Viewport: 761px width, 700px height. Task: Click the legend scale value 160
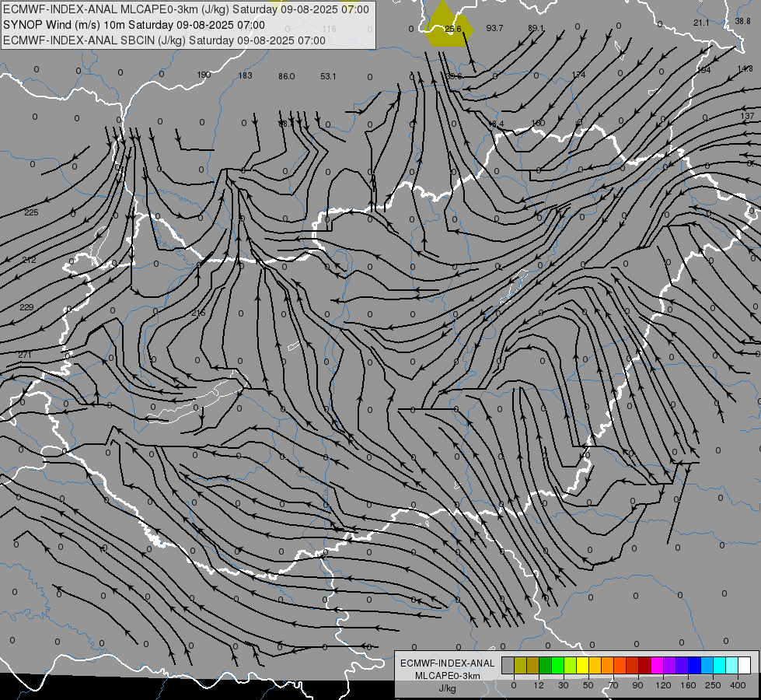pos(688,685)
